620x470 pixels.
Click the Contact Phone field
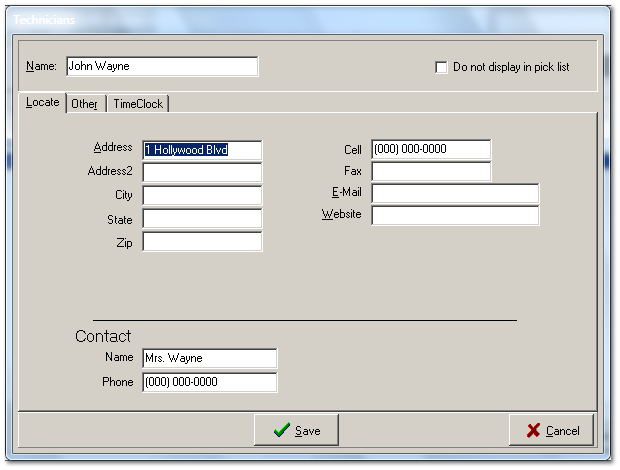click(x=209, y=382)
